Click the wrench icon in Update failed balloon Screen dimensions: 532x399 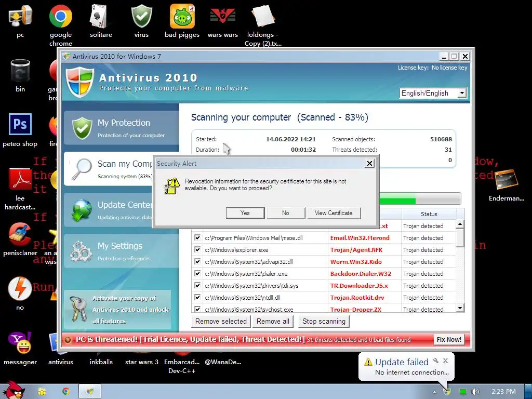(436, 361)
